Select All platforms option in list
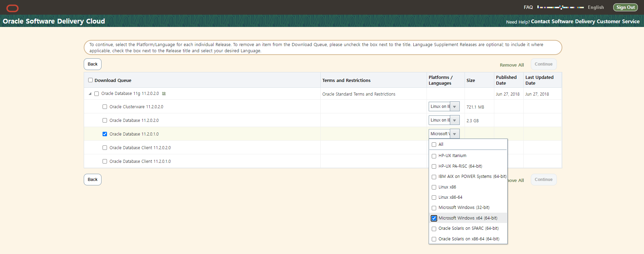 pos(434,145)
